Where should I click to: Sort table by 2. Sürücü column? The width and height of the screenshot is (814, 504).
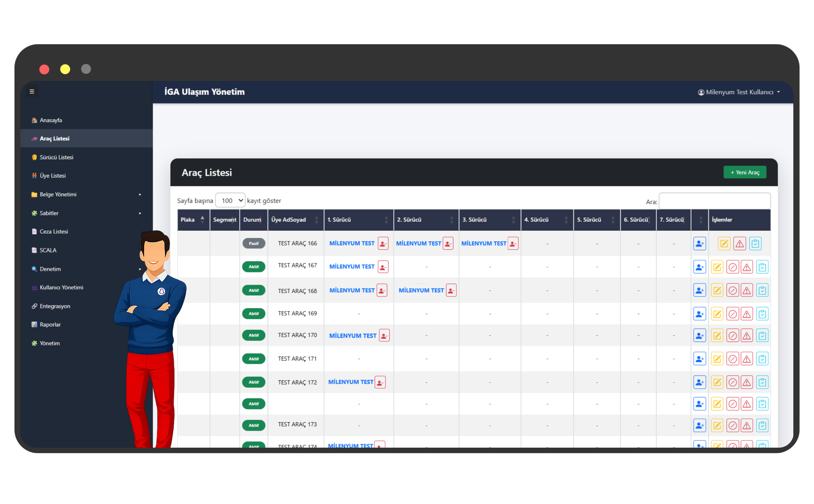tap(426, 220)
